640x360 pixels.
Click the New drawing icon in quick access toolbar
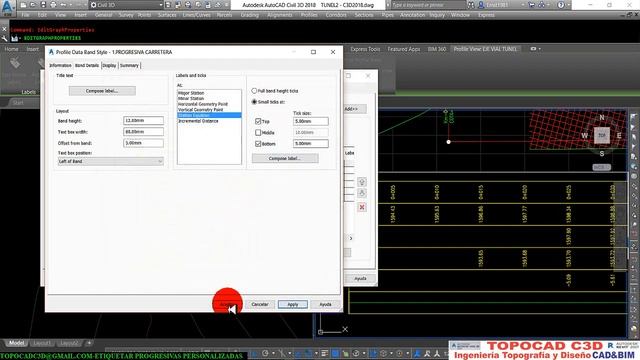[23, 5]
